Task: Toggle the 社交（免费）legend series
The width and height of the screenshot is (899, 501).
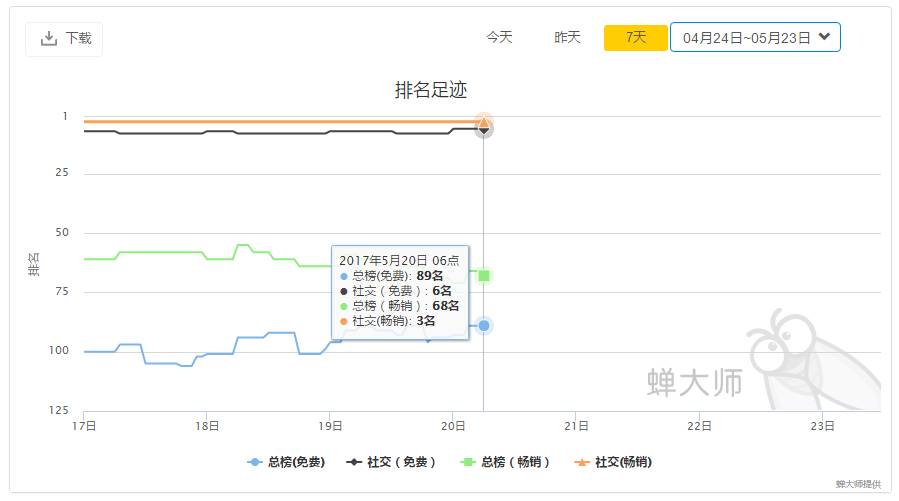Action: (391, 462)
